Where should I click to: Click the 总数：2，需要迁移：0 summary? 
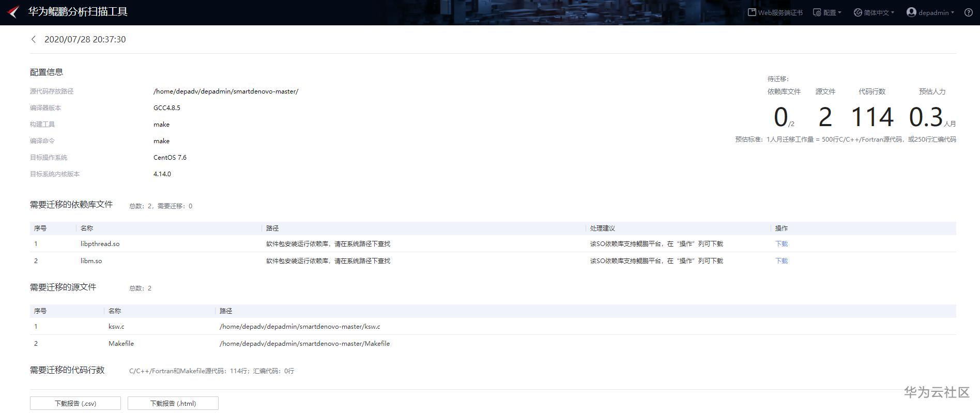[x=161, y=206]
